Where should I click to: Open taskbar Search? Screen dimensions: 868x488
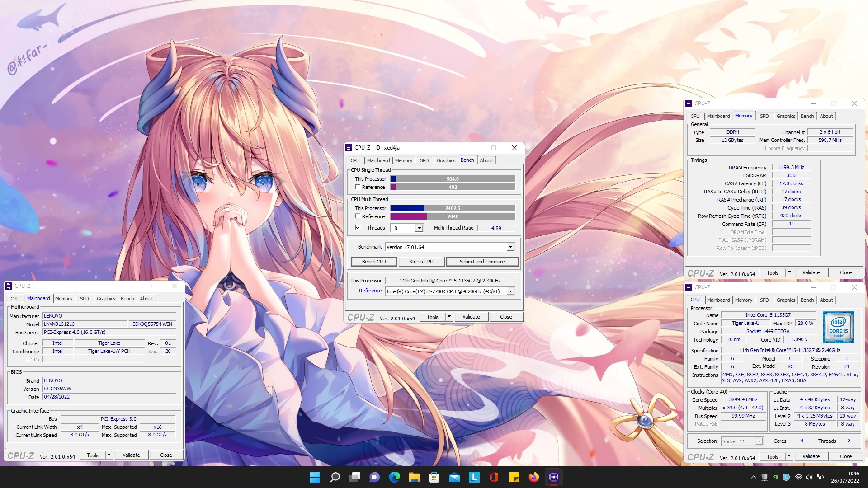(x=335, y=477)
